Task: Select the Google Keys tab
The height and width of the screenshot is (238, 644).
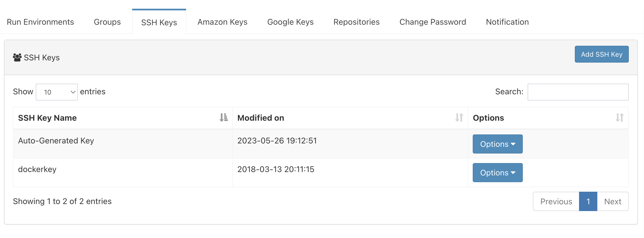Action: 290,22
